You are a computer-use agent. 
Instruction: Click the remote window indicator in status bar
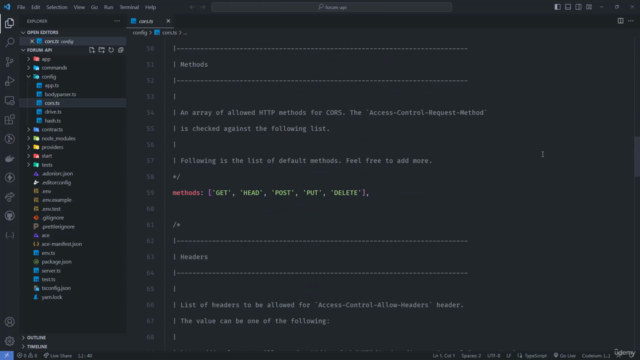pyautogui.click(x=7, y=356)
